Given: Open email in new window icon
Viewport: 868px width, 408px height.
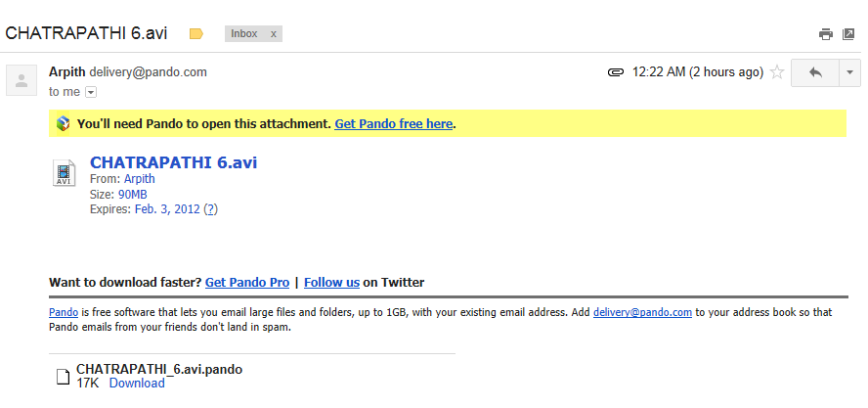Looking at the screenshot, I should coord(847,34).
